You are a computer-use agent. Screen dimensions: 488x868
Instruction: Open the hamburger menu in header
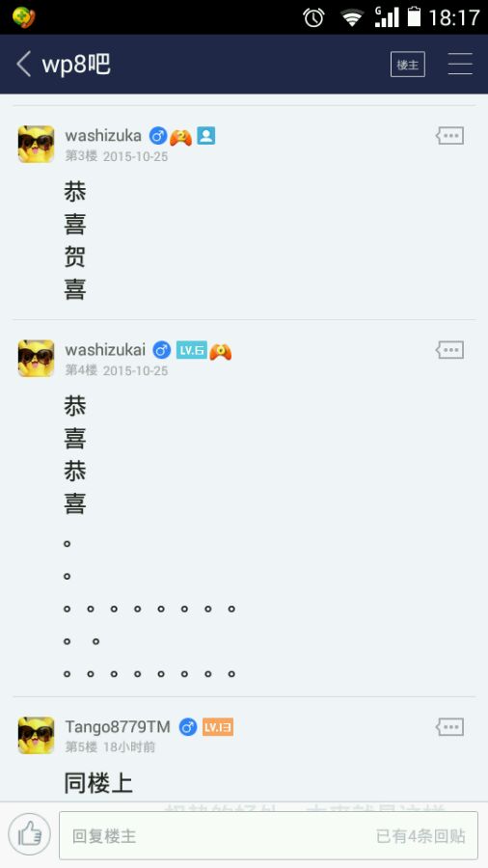460,65
